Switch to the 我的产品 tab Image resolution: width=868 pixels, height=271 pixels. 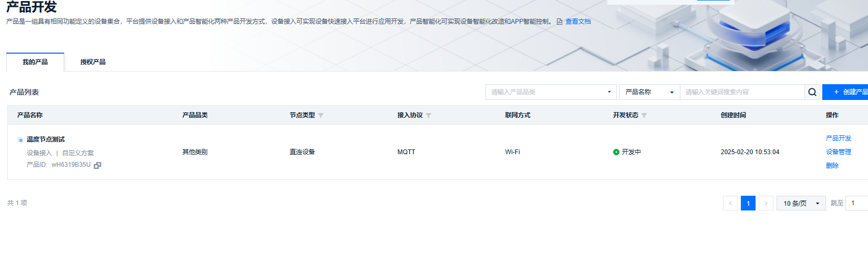pyautogui.click(x=35, y=62)
